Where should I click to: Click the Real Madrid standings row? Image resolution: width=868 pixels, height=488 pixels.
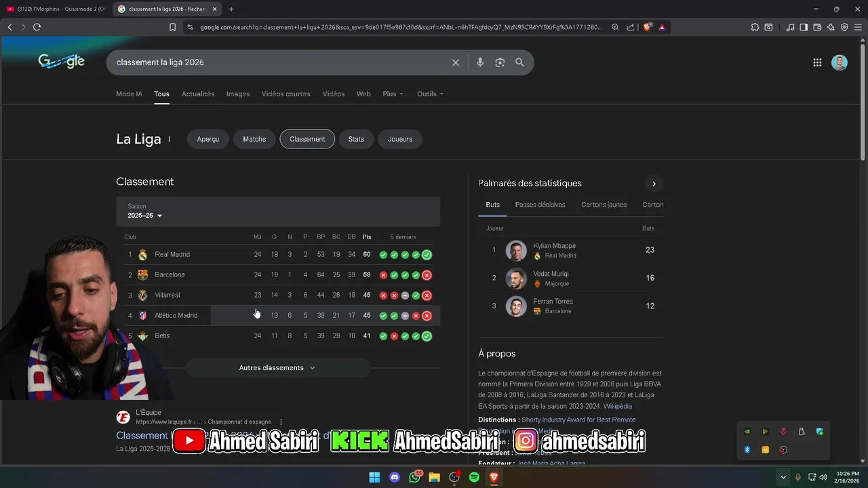pos(278,255)
